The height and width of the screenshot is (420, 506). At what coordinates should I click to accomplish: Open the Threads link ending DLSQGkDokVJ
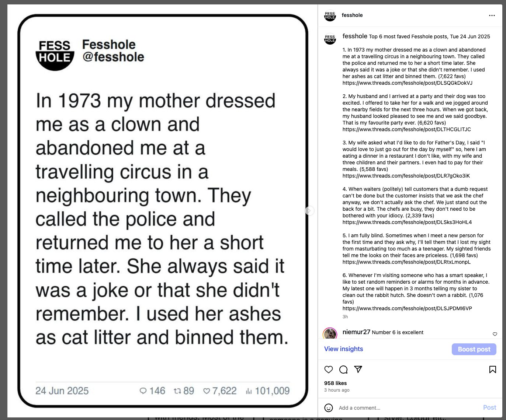click(408, 83)
